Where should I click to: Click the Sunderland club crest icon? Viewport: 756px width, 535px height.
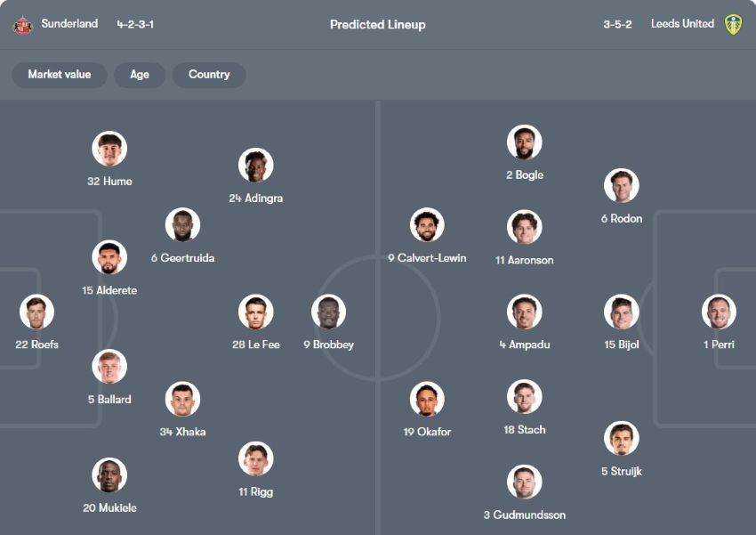tap(22, 25)
